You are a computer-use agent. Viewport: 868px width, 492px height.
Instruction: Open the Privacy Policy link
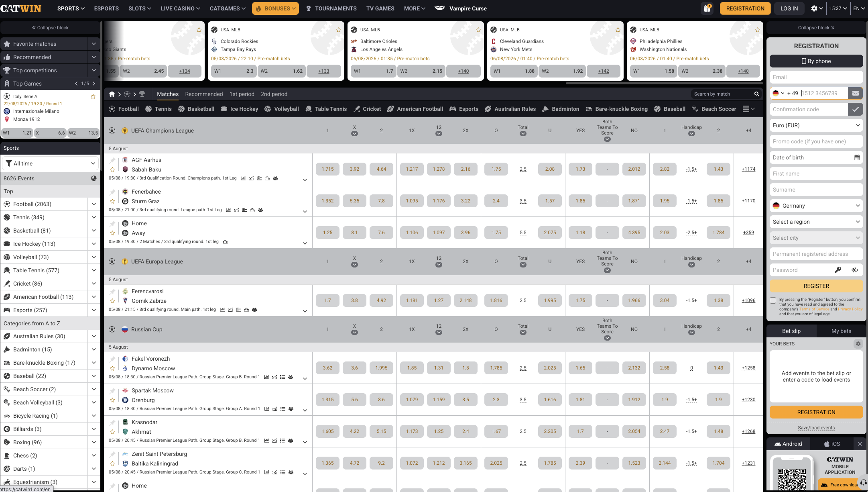850,309
